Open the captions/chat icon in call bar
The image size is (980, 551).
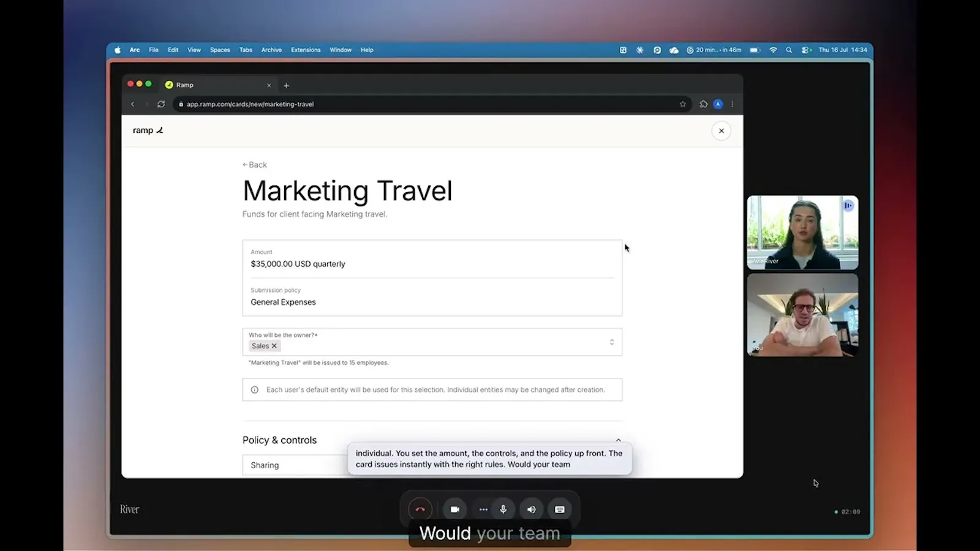point(560,509)
